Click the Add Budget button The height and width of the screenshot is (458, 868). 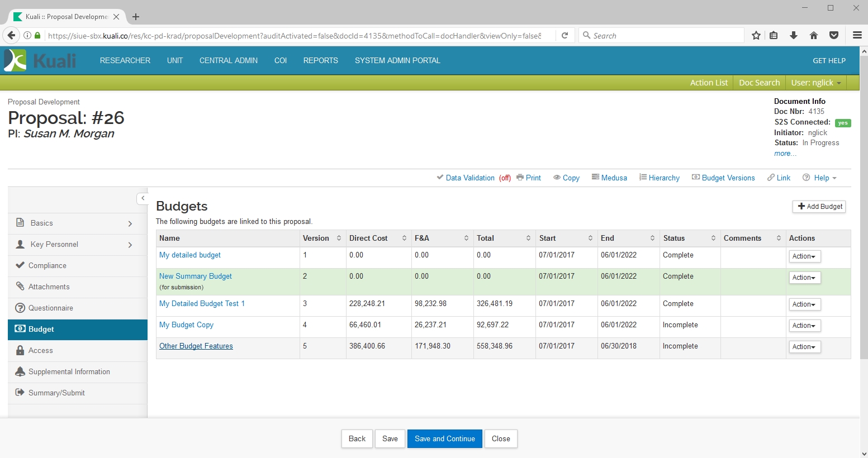(x=819, y=207)
